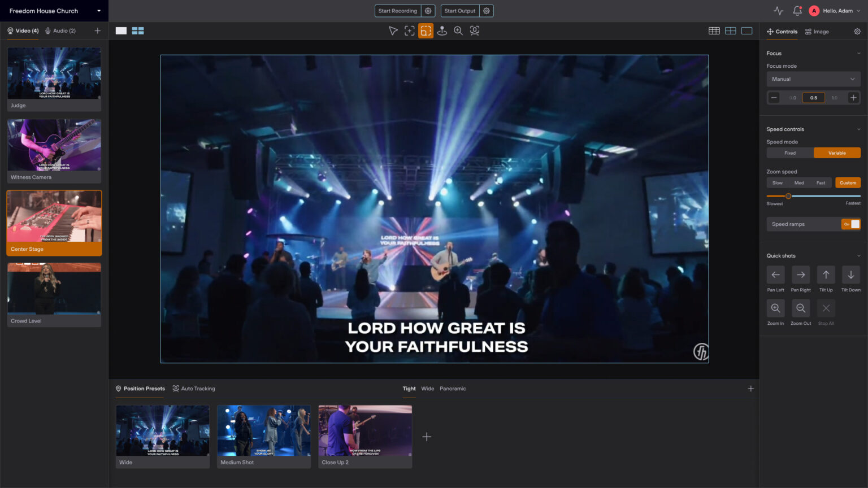This screenshot has height=488, width=868.
Task: Open the Focus mode Manual dropdown
Action: 813,79
